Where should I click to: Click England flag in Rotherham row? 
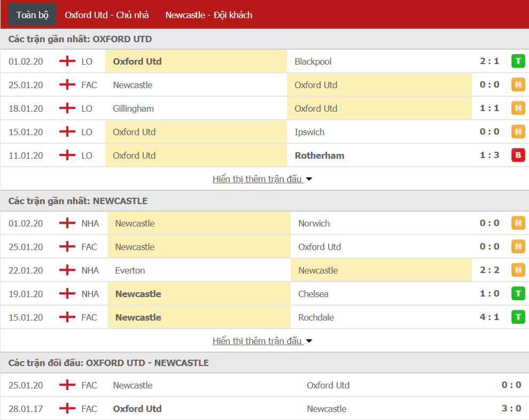click(x=67, y=155)
